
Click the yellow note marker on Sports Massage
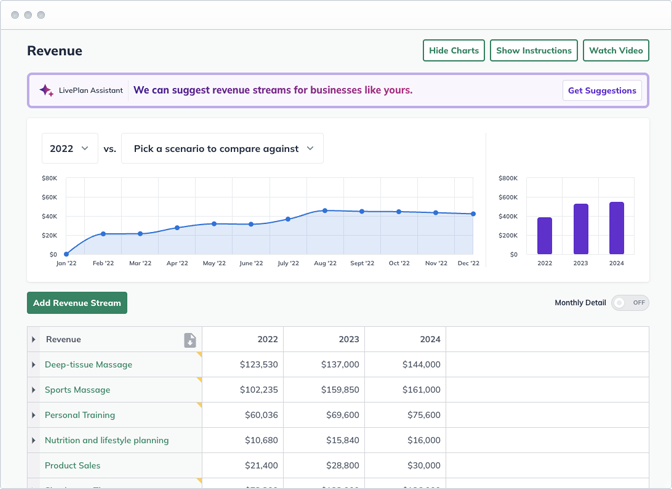point(199,380)
